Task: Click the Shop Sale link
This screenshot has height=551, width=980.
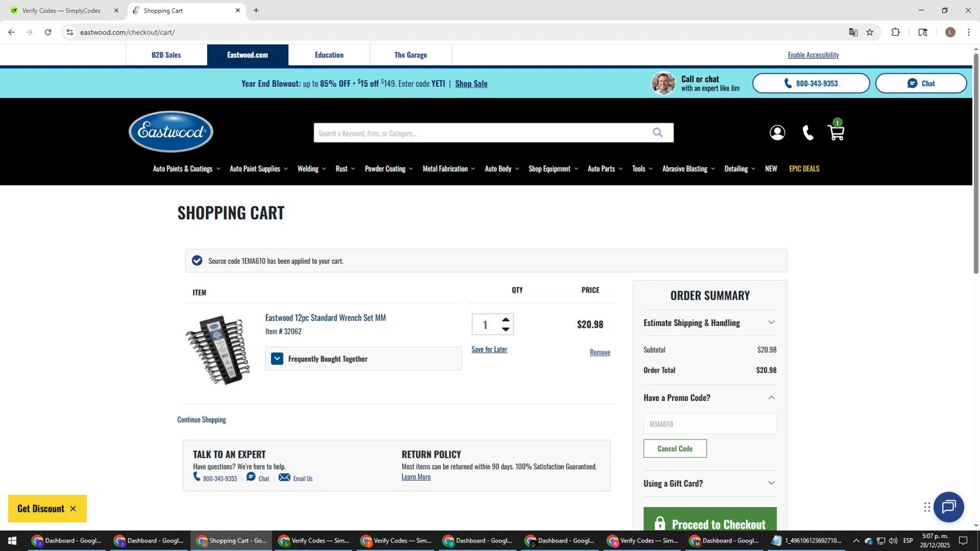Action: coord(471,84)
